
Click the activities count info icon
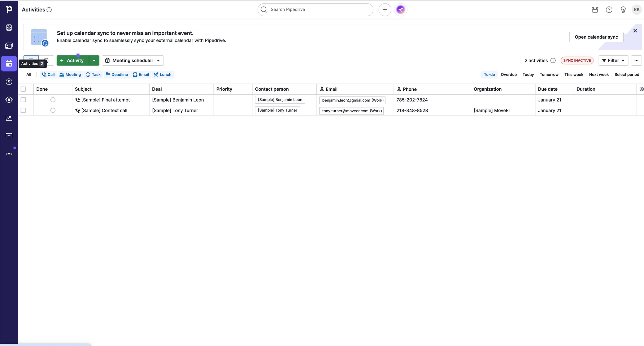(553, 61)
